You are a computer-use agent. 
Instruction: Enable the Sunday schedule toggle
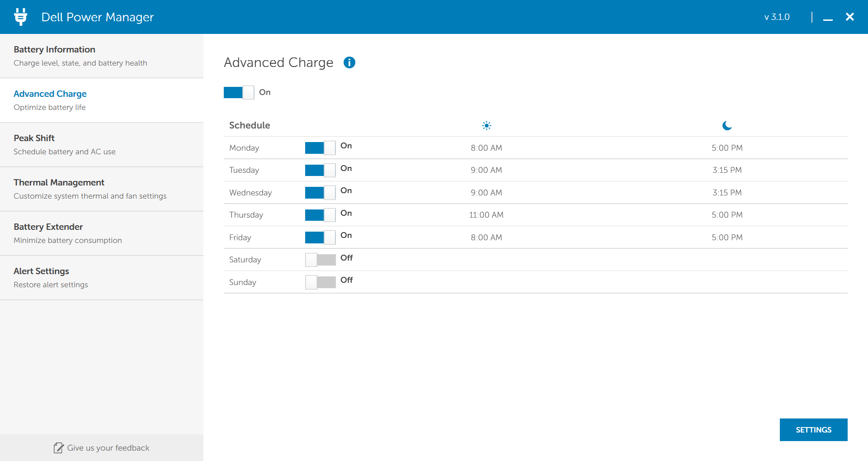pyautogui.click(x=320, y=282)
